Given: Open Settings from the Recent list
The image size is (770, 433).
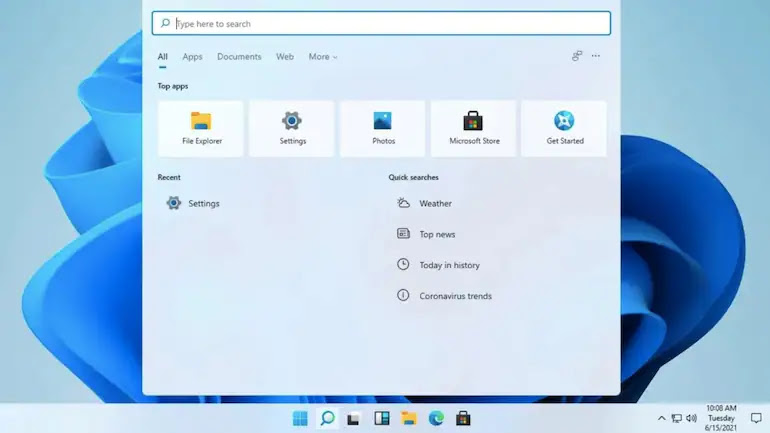Looking at the screenshot, I should [x=193, y=203].
